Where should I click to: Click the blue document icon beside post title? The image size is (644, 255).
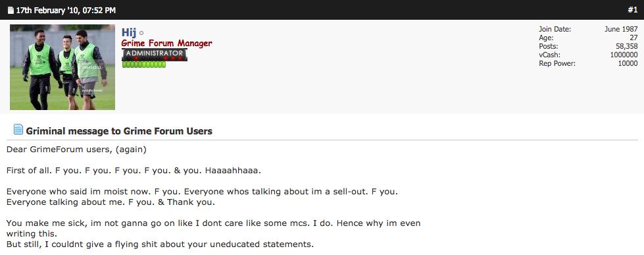pyautogui.click(x=18, y=129)
